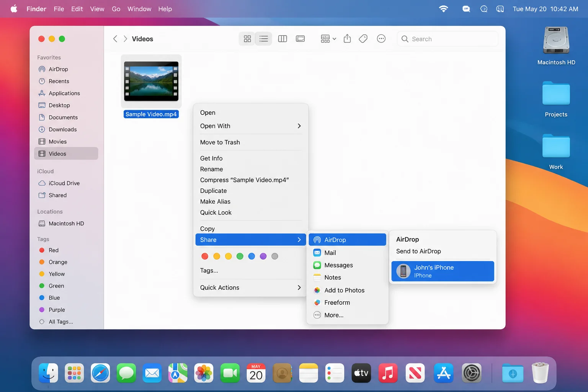Open the Apple menu

14,9
